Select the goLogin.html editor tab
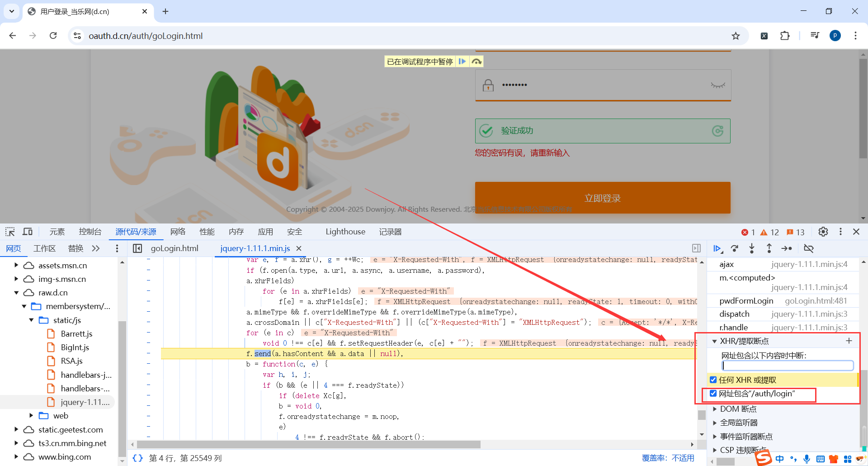This screenshot has height=466, width=868. 175,248
